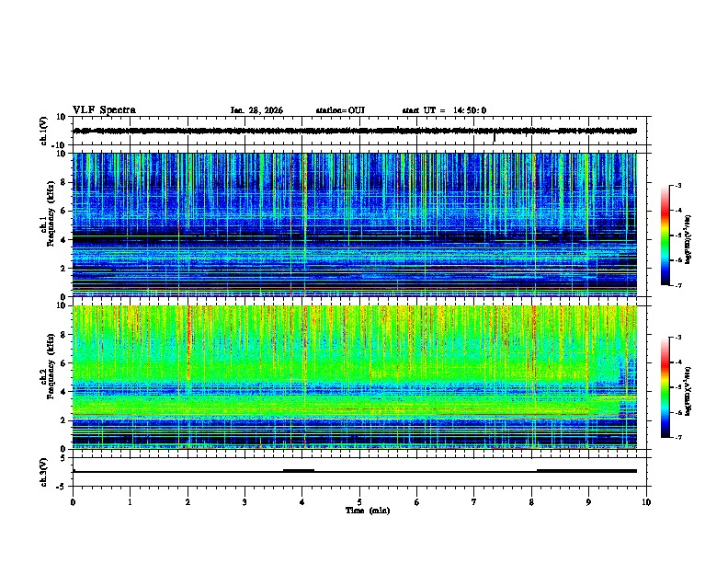The height and width of the screenshot is (563, 728).
Task: Click time axis tick label "2"
Action: point(188,502)
